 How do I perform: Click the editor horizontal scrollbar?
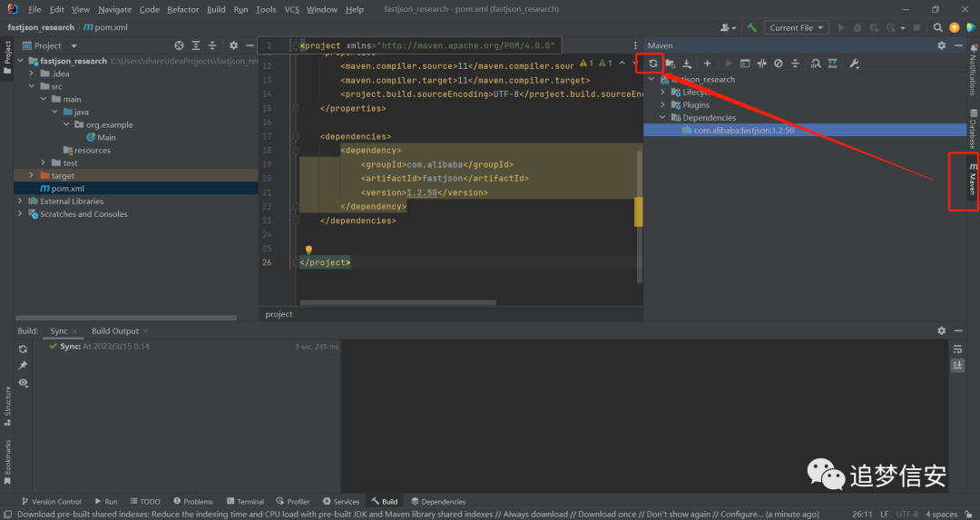(398, 302)
